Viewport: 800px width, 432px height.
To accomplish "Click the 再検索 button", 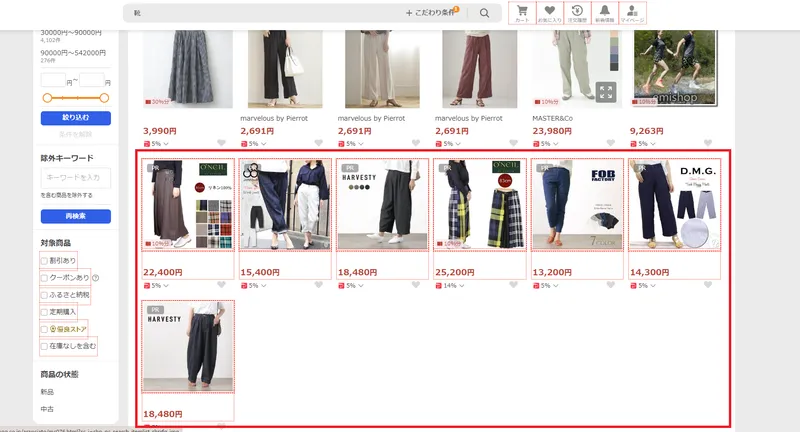I will click(x=76, y=216).
